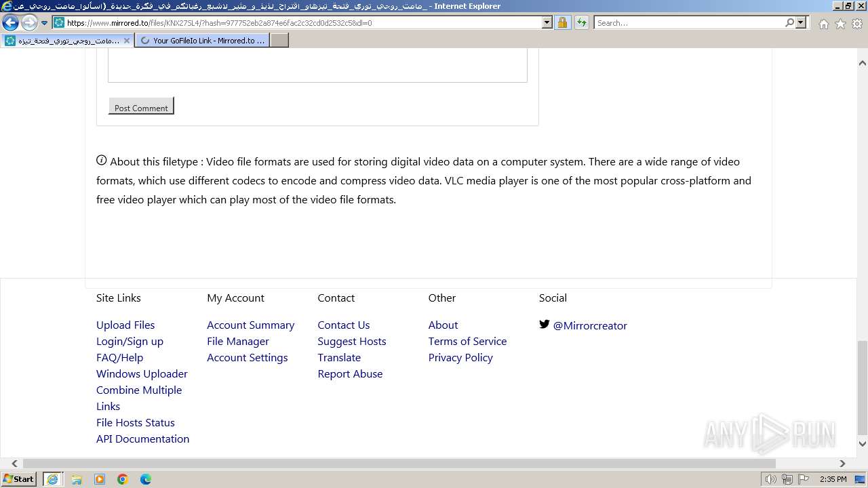
Task: Open File Hosts Status link
Action: click(136, 423)
